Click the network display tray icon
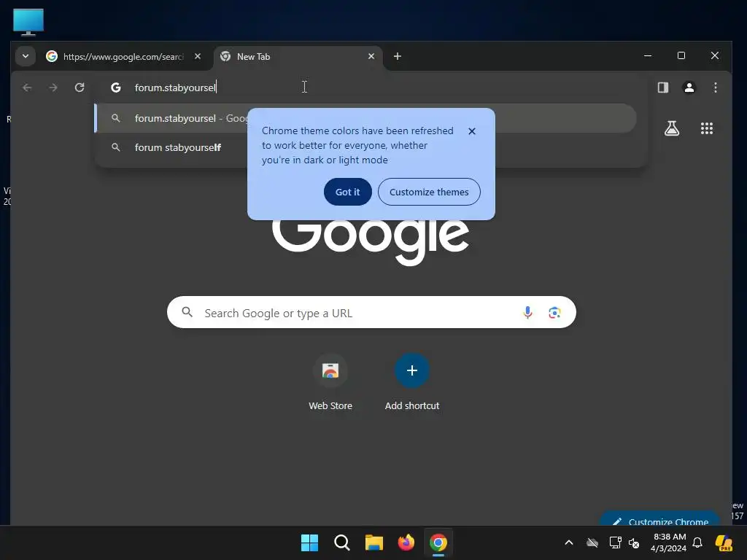 (x=615, y=542)
